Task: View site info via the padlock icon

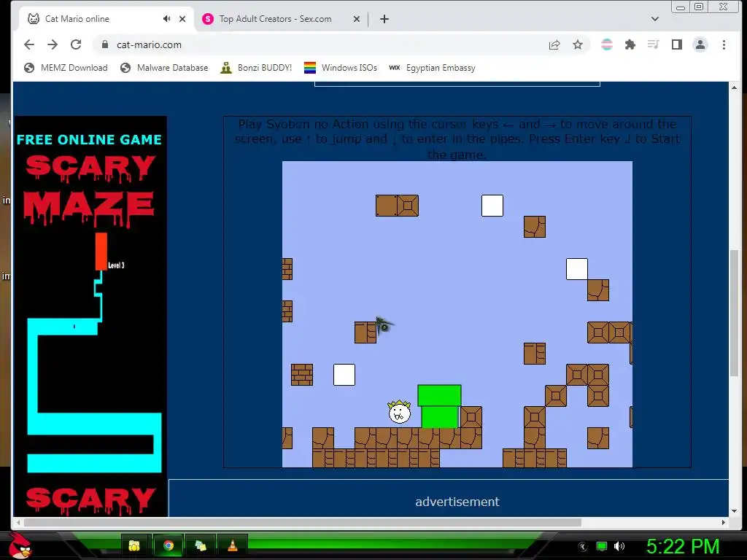Action: [x=105, y=44]
